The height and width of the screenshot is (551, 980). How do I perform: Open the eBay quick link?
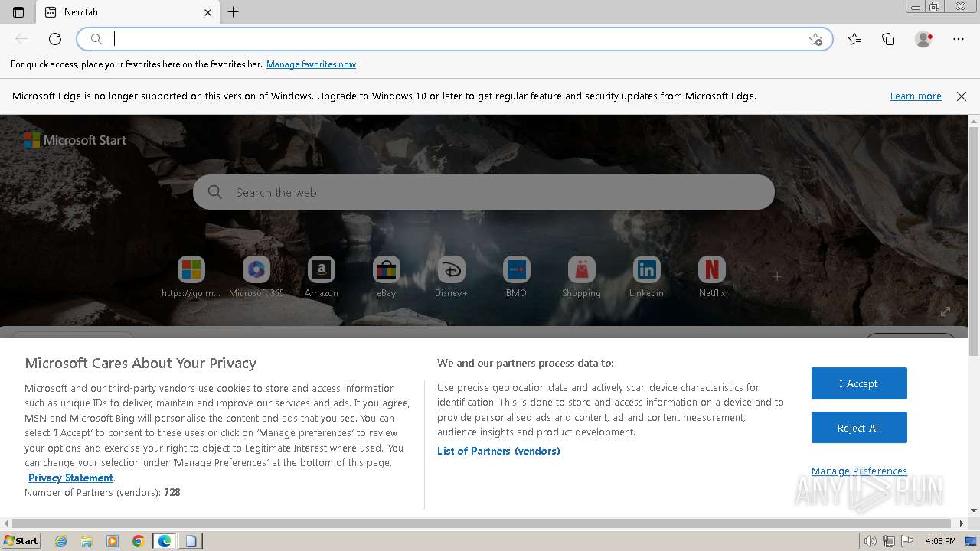pyautogui.click(x=387, y=277)
